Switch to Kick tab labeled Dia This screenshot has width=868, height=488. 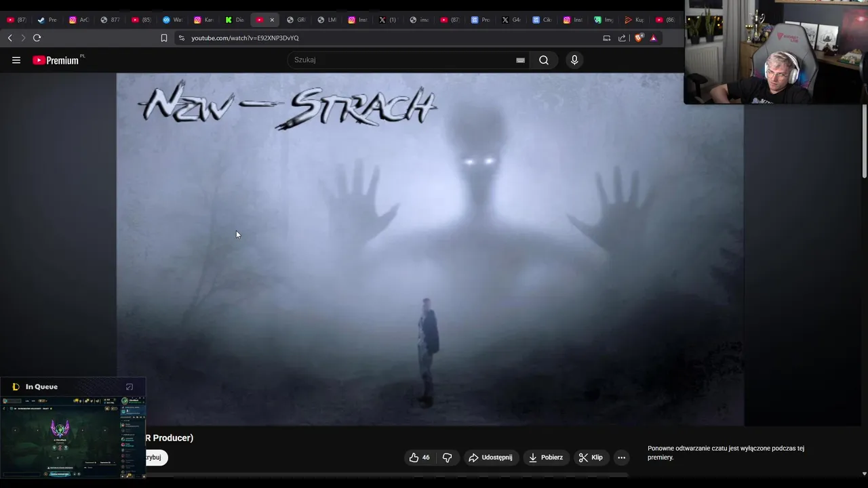pos(235,20)
